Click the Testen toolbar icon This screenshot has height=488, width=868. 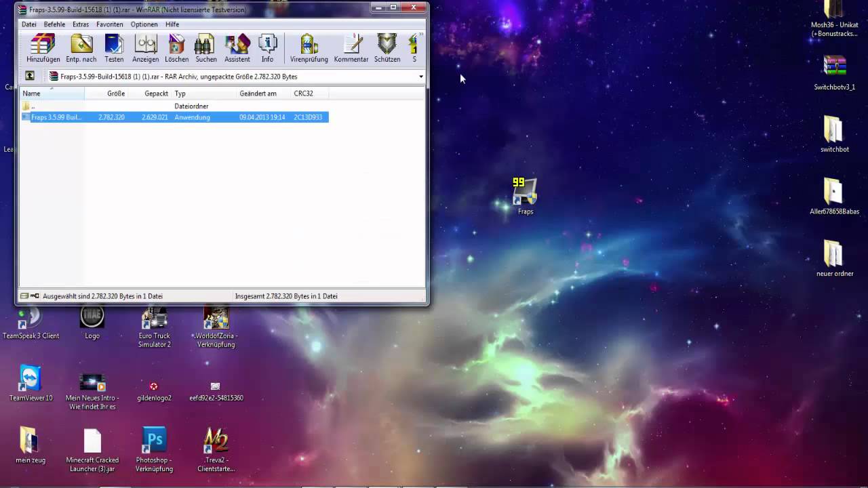pyautogui.click(x=114, y=48)
